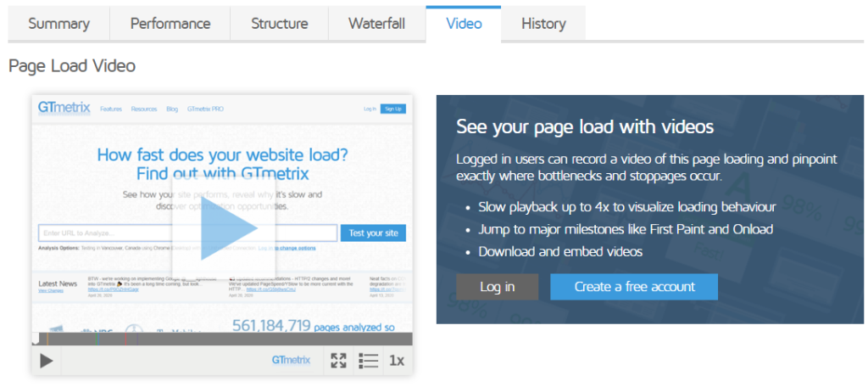The width and height of the screenshot is (868, 387).
Task: Click the GTmetrix logo in the player bar
Action: pos(292,361)
